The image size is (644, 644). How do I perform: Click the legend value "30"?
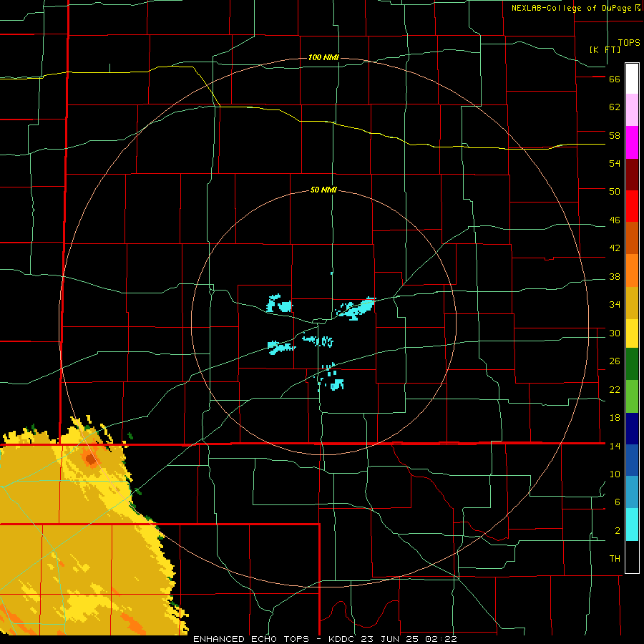pos(615,333)
